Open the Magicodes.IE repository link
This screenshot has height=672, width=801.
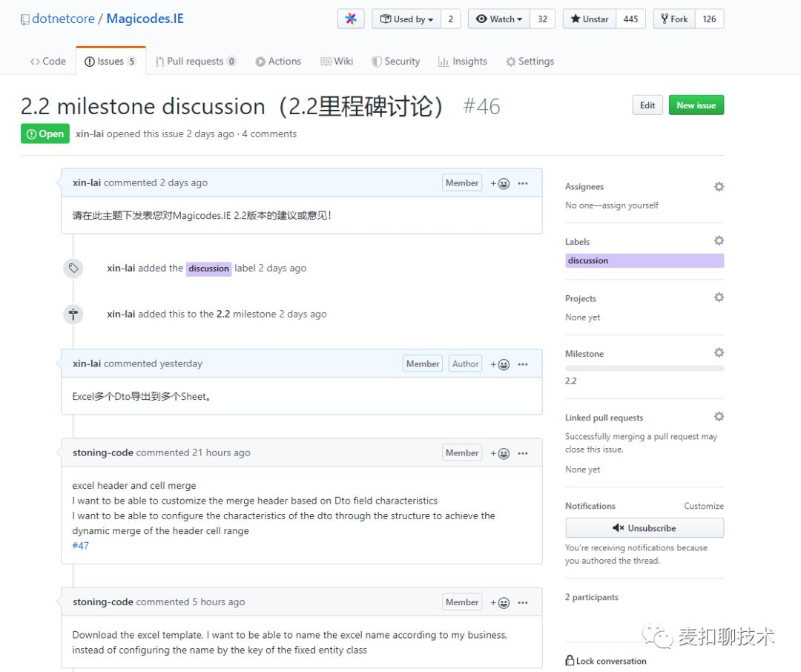145,19
